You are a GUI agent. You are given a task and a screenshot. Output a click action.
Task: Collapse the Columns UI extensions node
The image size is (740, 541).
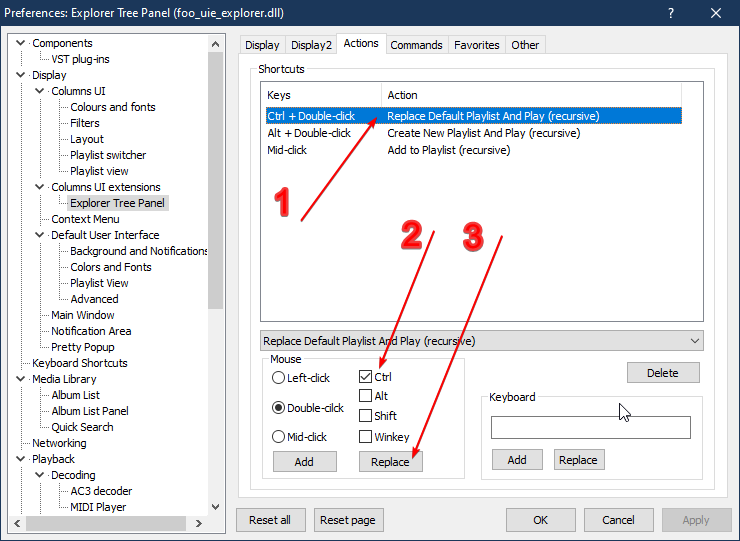40,187
